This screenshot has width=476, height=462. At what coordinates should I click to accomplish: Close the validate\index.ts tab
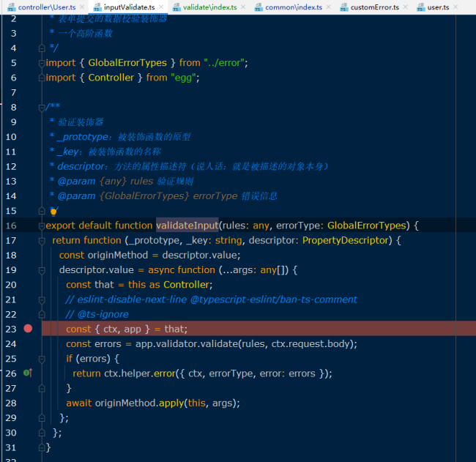245,7
